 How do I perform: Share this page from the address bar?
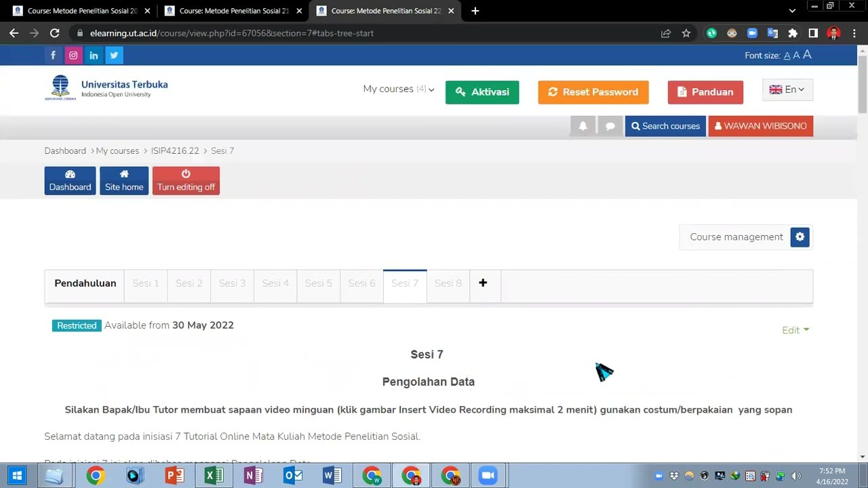[x=666, y=33]
